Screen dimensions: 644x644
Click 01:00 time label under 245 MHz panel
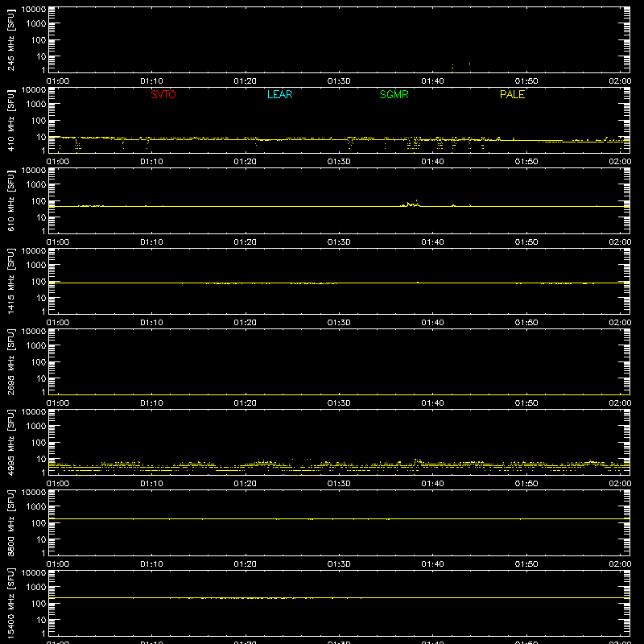click(x=58, y=81)
